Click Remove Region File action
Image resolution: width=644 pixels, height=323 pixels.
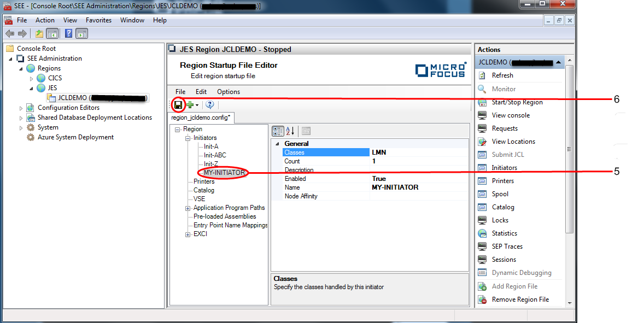pos(520,299)
